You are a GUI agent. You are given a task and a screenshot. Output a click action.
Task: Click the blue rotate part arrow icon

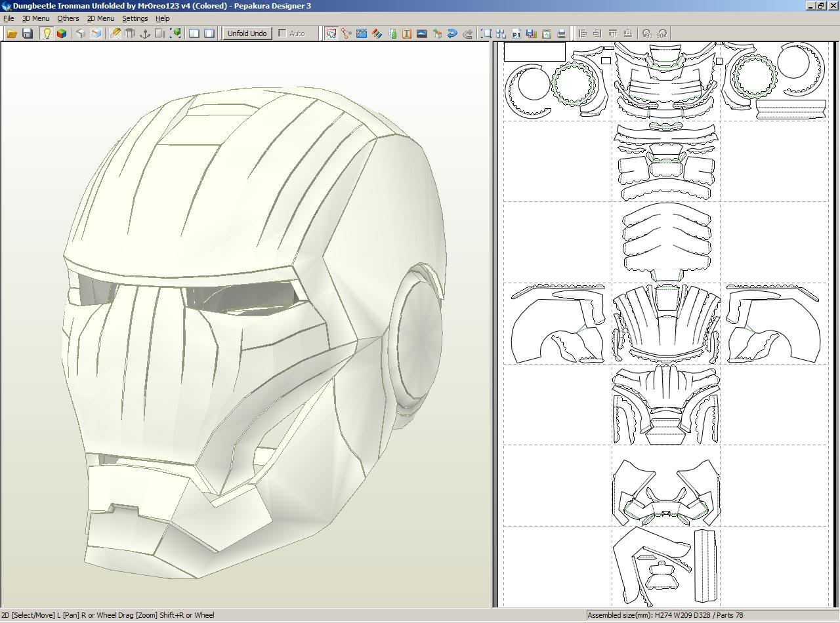(452, 33)
